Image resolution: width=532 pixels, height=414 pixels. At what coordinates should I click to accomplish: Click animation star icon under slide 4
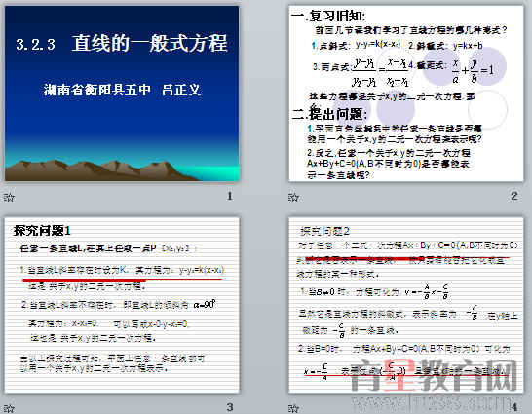pos(293,408)
